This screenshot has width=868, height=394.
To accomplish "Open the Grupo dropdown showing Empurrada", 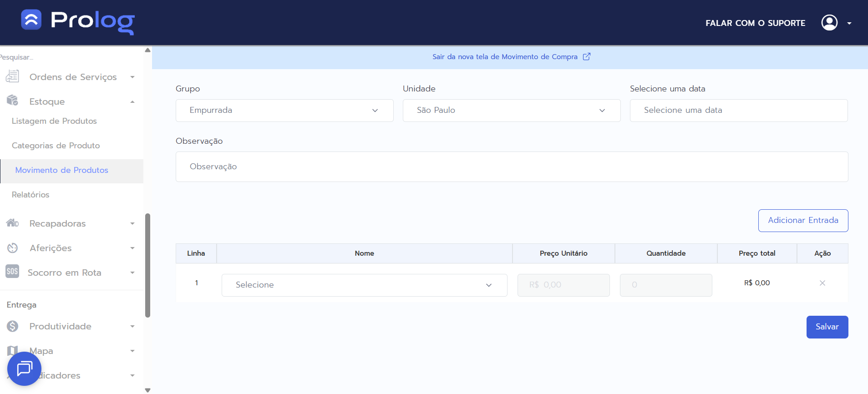I will click(284, 111).
